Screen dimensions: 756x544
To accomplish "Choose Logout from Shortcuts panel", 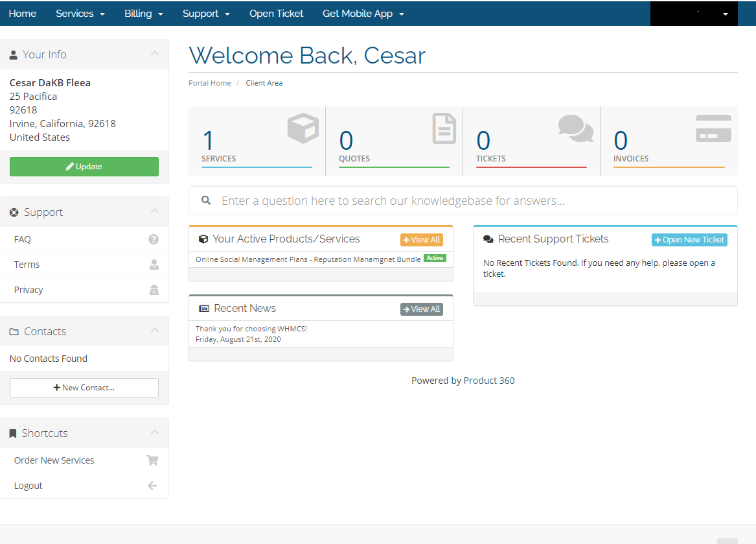I will [84, 486].
